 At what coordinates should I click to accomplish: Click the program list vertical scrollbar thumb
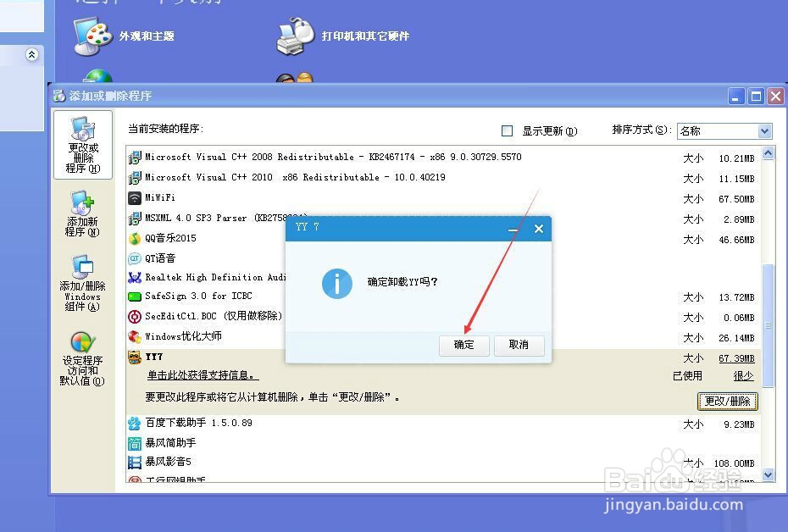coord(768,325)
